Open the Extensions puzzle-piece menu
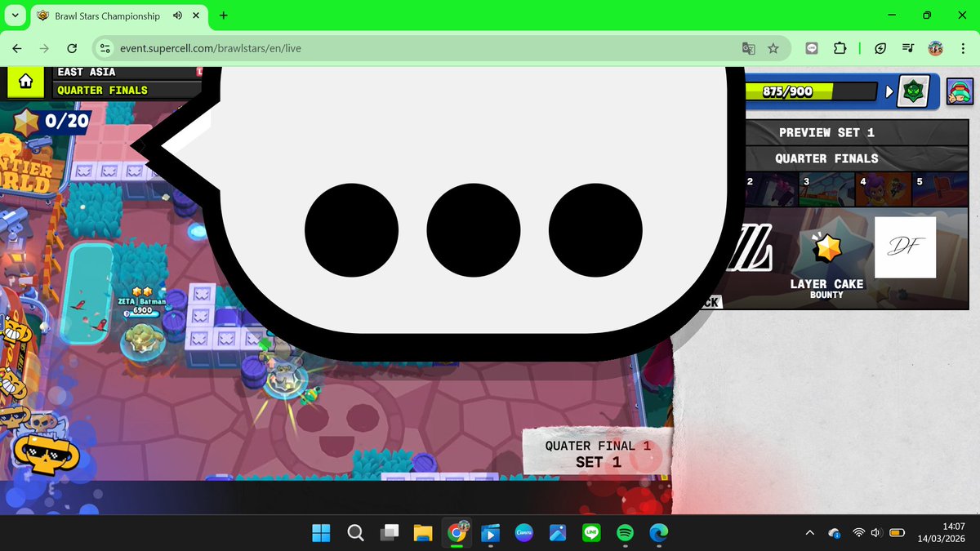This screenshot has width=980, height=551. 840,48
